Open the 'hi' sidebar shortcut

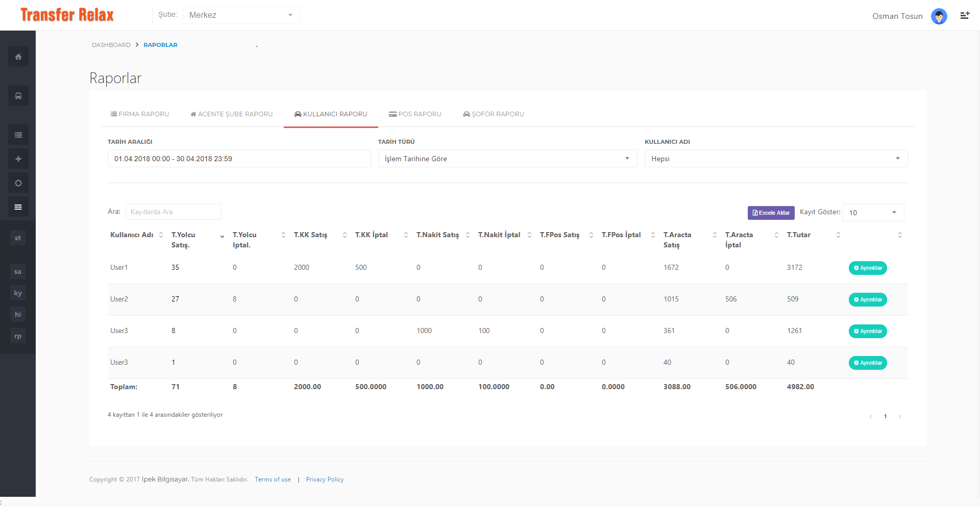coord(18,314)
